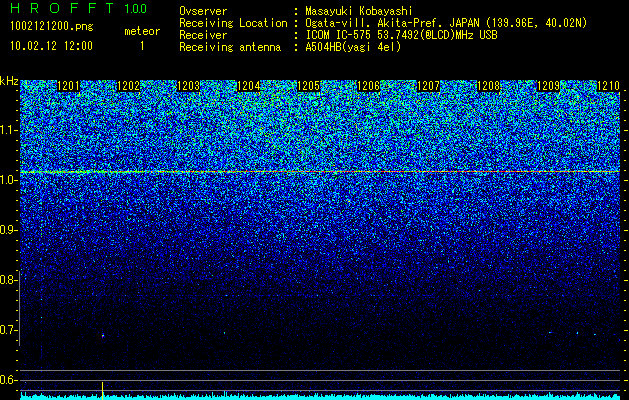Image resolution: width=629 pixels, height=400 pixels.
Task: Click the 0.8 frequency axis label
Action: pos(7,280)
